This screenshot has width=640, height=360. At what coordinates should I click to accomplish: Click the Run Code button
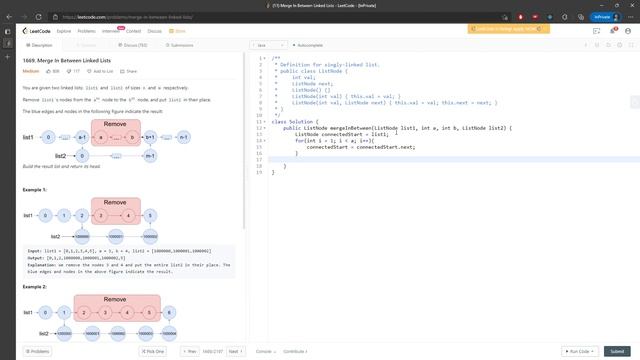580,351
